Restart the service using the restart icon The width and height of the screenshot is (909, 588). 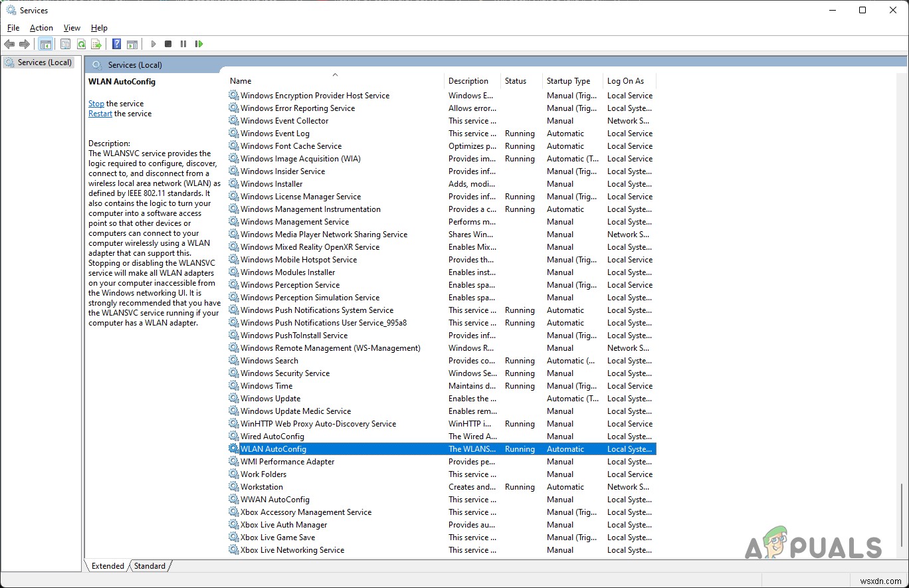199,44
